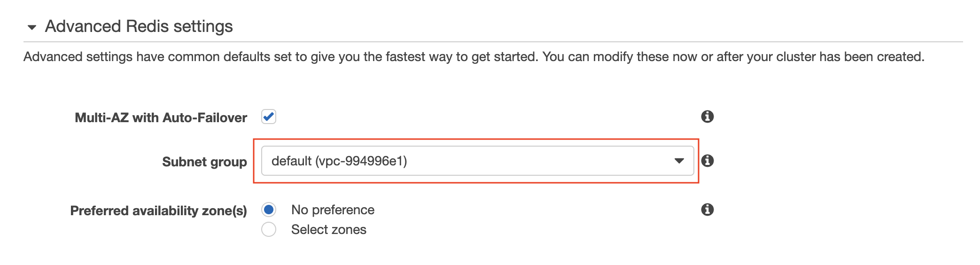Open the Subnet group dropdown

point(477,161)
